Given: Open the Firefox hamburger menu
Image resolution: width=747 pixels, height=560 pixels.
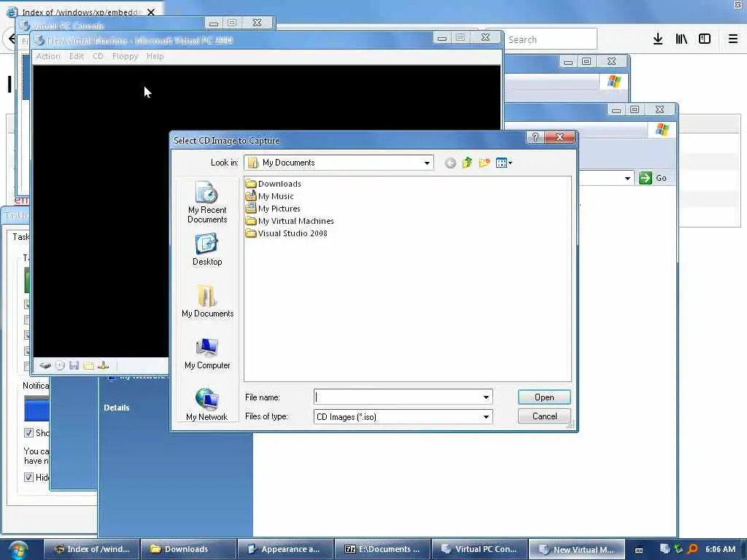Looking at the screenshot, I should (733, 39).
